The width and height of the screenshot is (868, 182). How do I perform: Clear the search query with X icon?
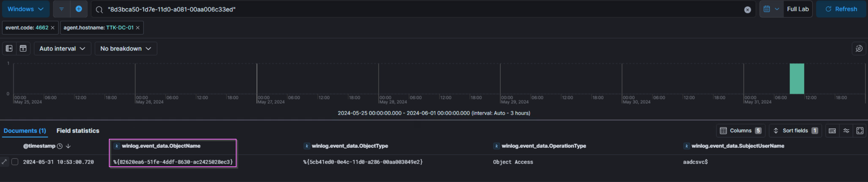(747, 10)
